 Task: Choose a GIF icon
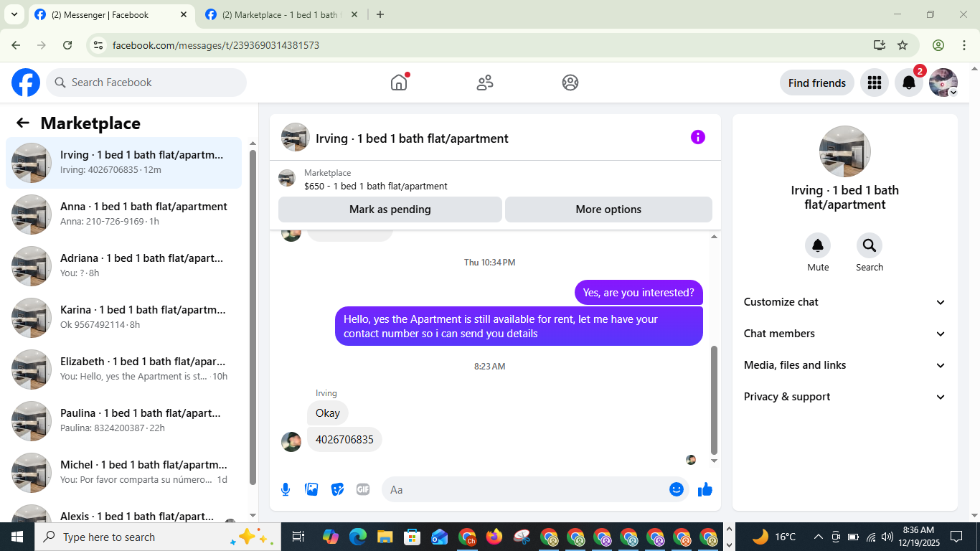click(363, 489)
